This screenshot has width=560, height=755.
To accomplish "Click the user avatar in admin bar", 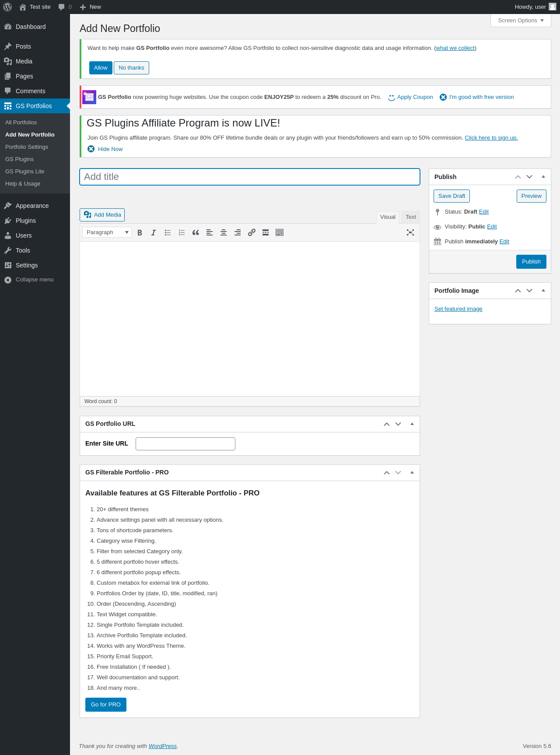I will 553,7.
